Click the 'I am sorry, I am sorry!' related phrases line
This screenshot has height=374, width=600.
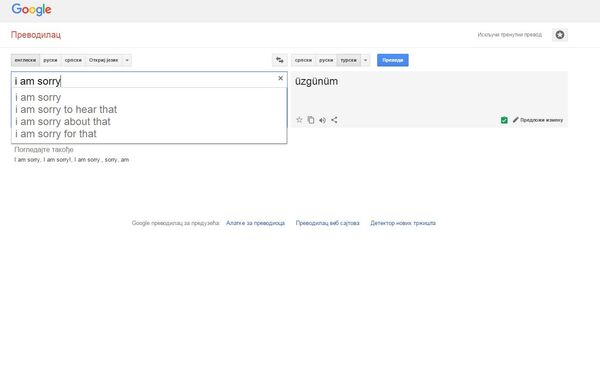(x=72, y=160)
